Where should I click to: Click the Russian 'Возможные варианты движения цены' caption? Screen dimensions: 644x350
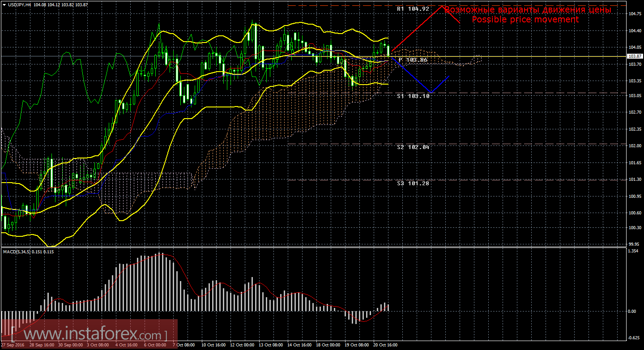point(528,9)
